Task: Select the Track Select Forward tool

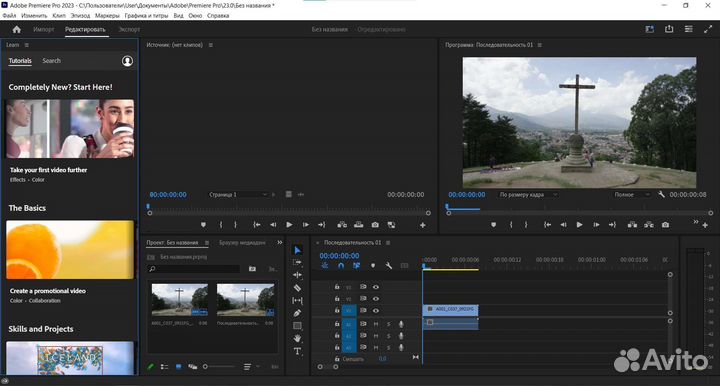Action: pos(297,263)
